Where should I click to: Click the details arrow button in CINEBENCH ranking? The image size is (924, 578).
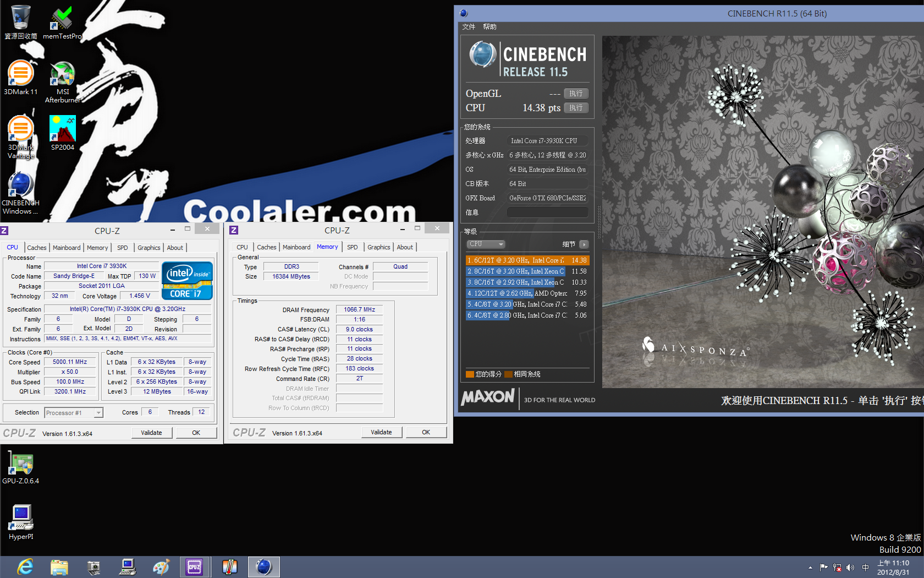(584, 244)
